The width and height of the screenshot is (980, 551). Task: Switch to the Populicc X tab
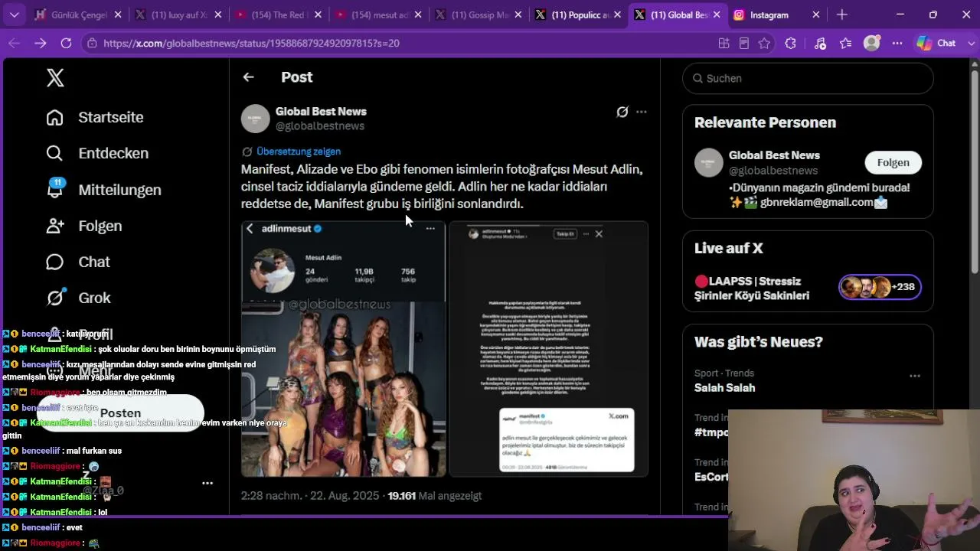pyautogui.click(x=577, y=15)
